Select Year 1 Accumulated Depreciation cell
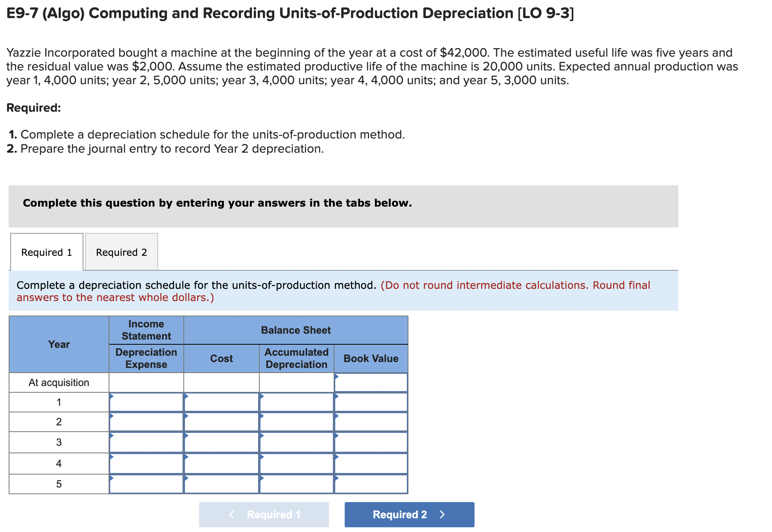Image resolution: width=772 pixels, height=532 pixels. 296,402
